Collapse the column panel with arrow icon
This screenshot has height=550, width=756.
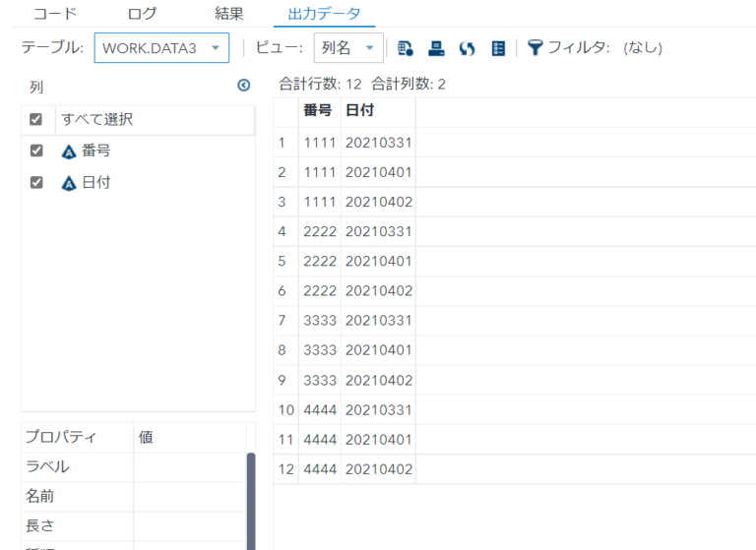244,87
